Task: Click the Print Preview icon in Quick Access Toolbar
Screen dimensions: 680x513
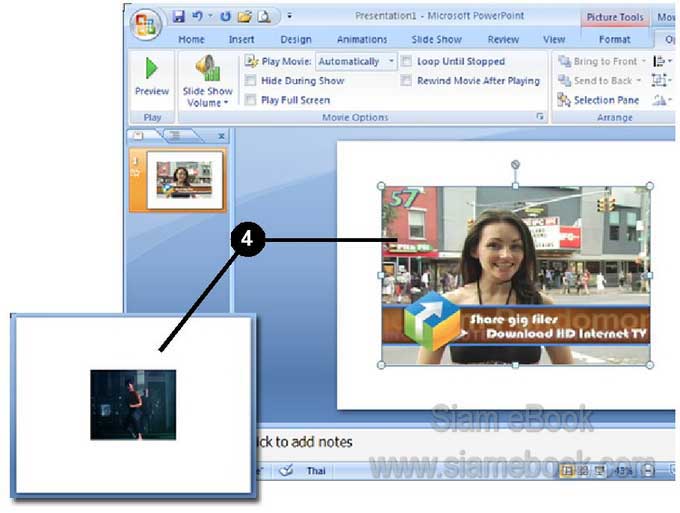Action: point(264,17)
